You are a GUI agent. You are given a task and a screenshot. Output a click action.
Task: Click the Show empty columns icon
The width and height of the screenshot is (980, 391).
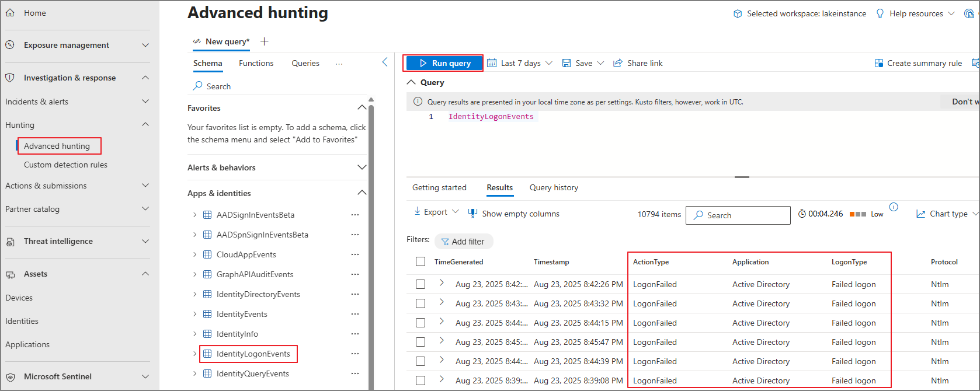[472, 214]
